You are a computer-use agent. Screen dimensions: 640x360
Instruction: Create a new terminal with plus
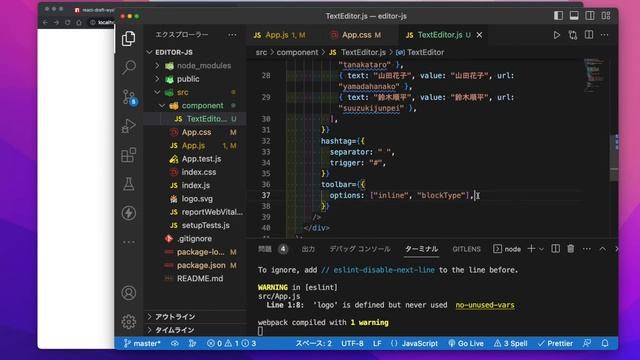point(531,249)
